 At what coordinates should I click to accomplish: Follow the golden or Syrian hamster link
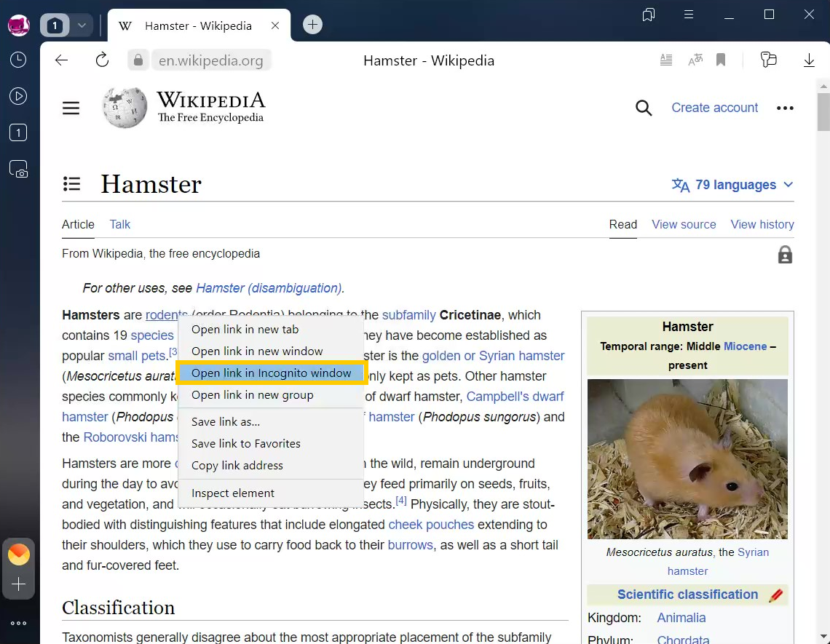point(493,356)
